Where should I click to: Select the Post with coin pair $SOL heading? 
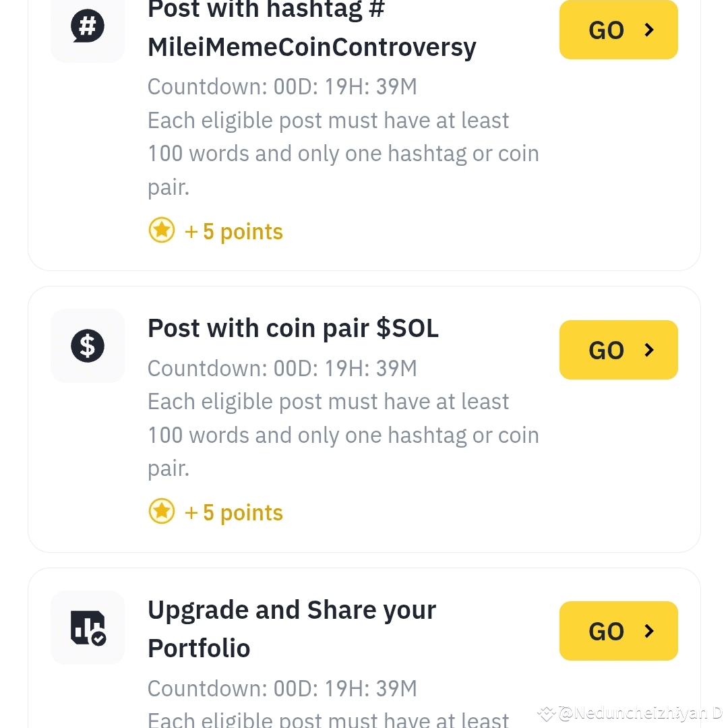click(293, 328)
